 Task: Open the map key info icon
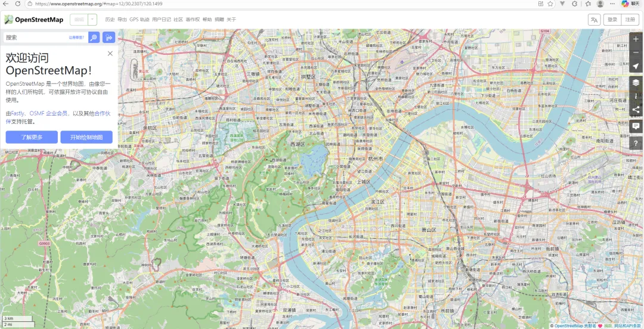636,96
